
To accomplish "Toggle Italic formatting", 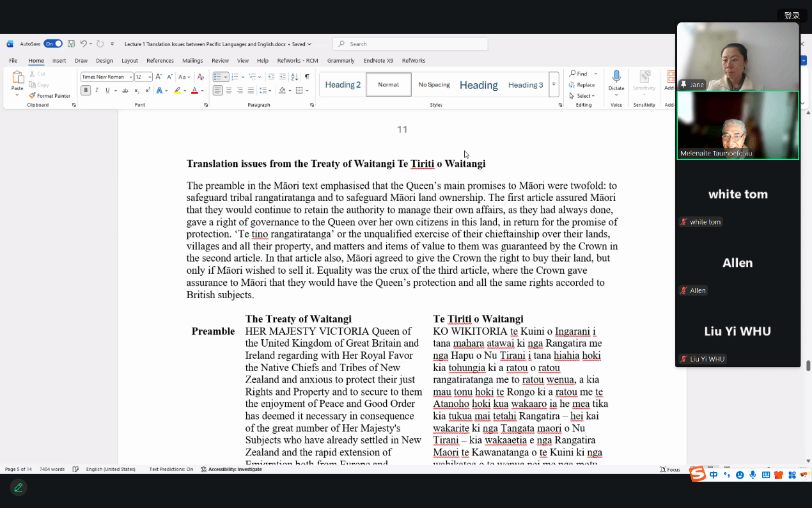I will [x=97, y=91].
